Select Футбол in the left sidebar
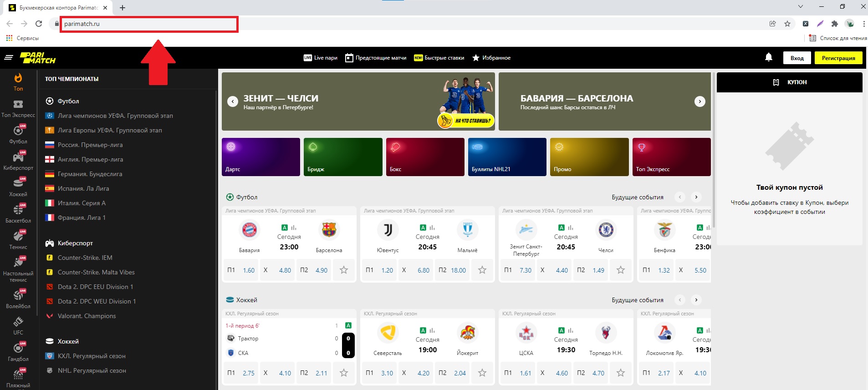Image resolution: width=868 pixels, height=390 pixels. [18, 135]
